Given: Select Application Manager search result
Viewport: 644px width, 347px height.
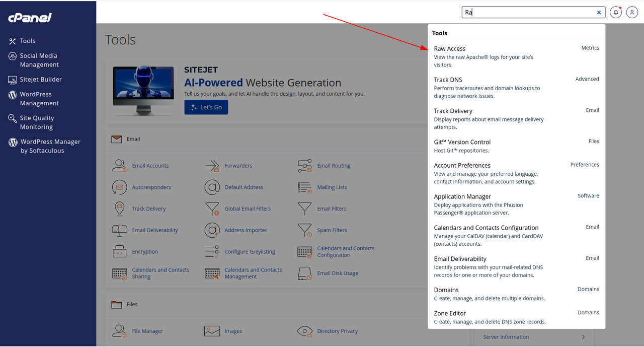Looking at the screenshot, I should click(x=517, y=204).
